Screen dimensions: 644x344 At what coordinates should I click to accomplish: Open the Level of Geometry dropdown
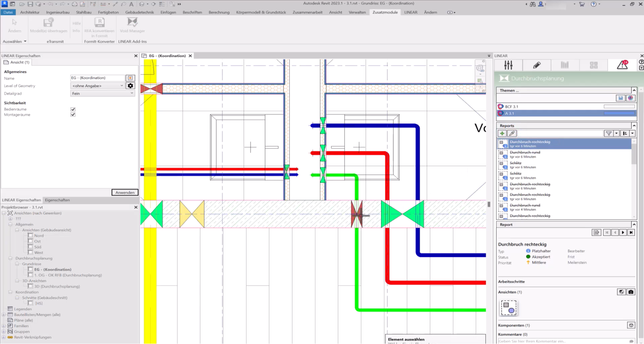click(x=97, y=86)
